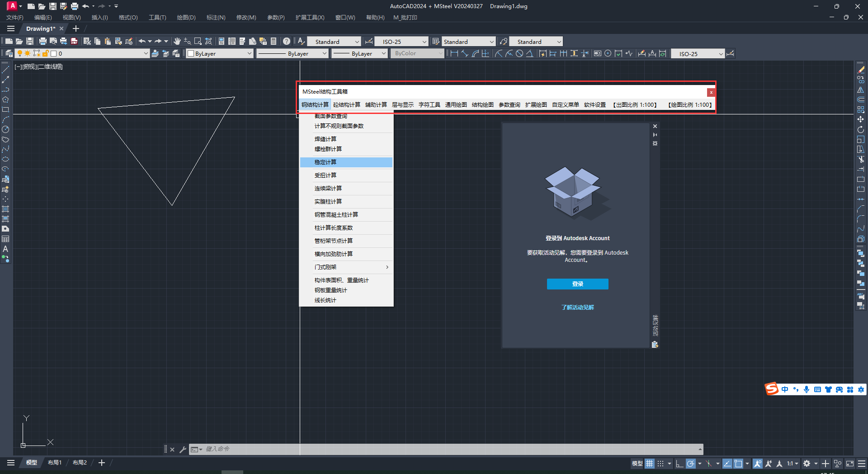Click the 了解活动见解 link
This screenshot has width=868, height=474.
pyautogui.click(x=577, y=308)
